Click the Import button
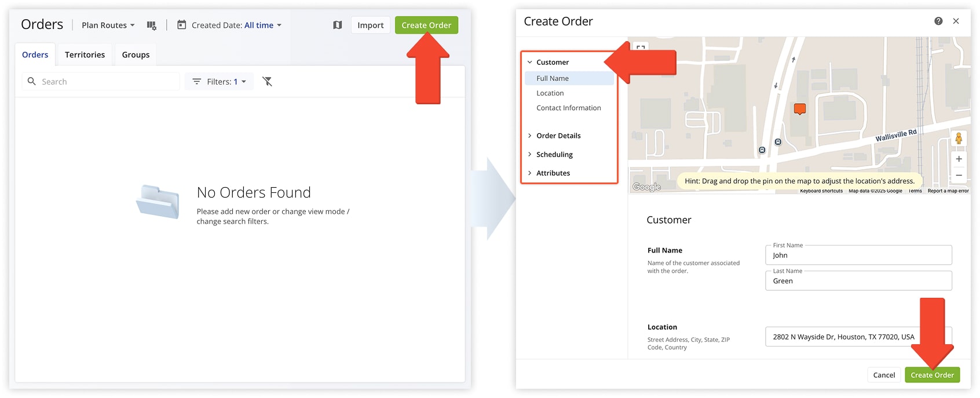 click(371, 25)
